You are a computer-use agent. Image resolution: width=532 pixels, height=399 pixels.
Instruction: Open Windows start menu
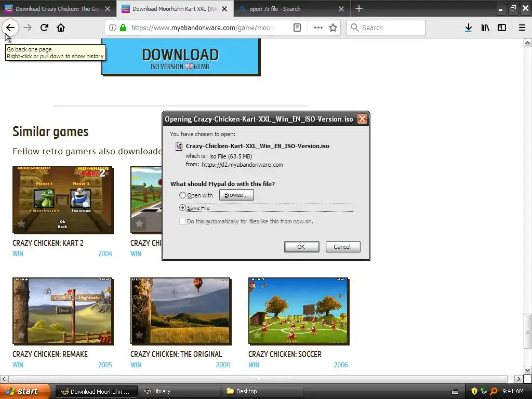pos(25,391)
